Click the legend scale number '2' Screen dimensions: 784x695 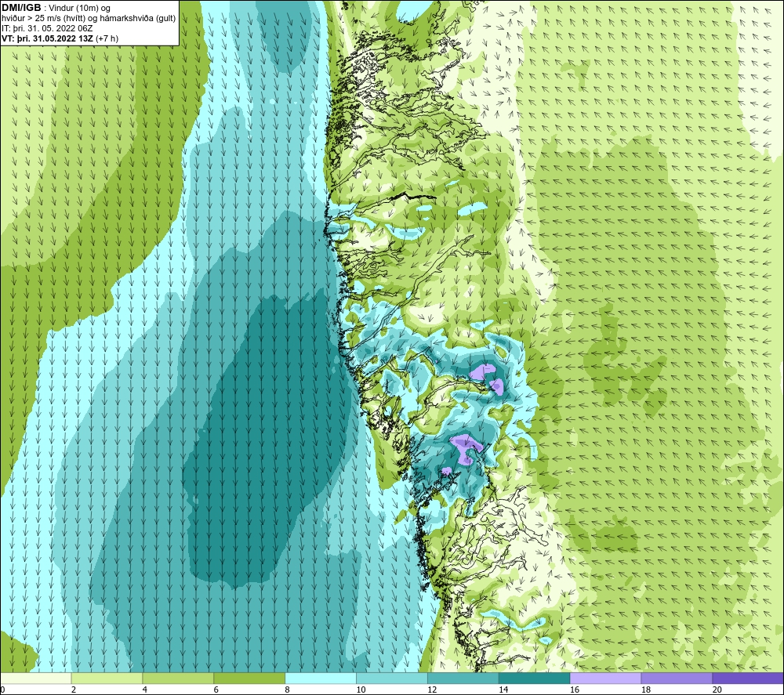pos(74,690)
